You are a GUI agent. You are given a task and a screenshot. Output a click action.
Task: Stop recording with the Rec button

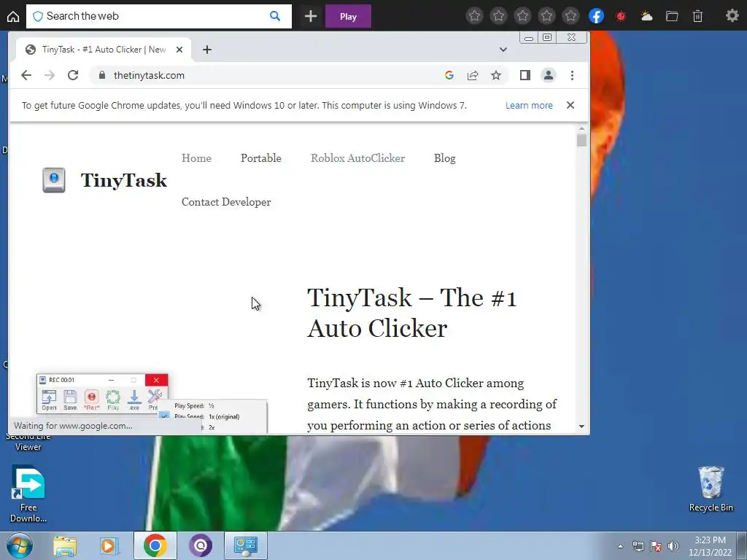[x=91, y=400]
